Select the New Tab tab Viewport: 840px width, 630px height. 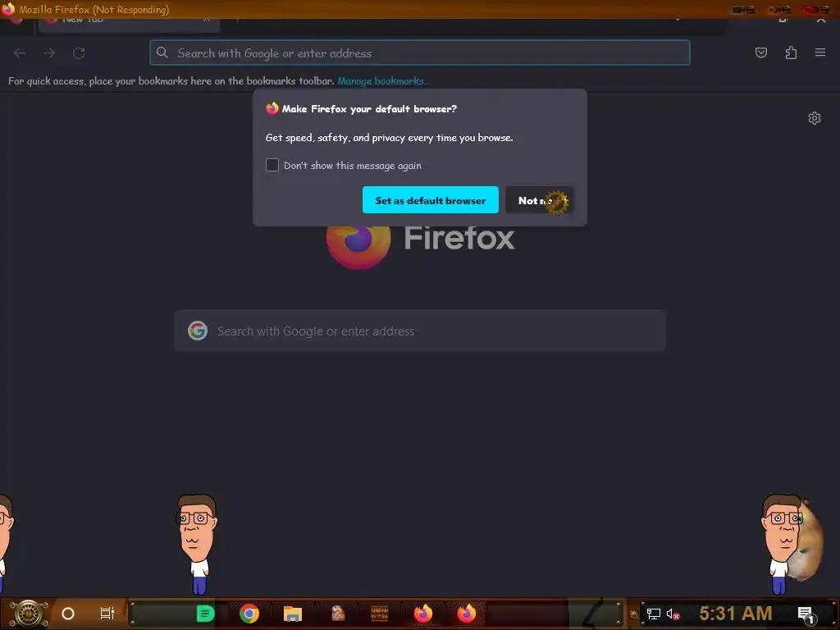pos(129,22)
